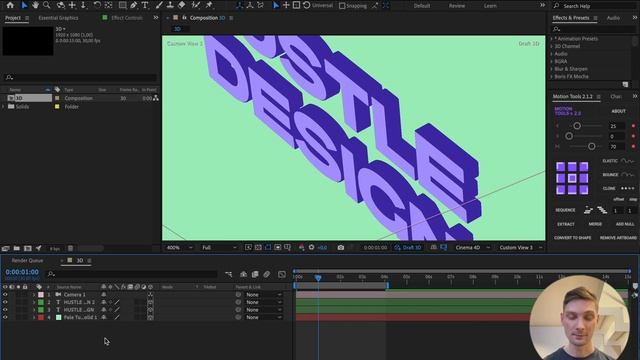This screenshot has width=640, height=360.
Task: Select the Clone Stamp tool
Action: pyautogui.click(x=170, y=5)
